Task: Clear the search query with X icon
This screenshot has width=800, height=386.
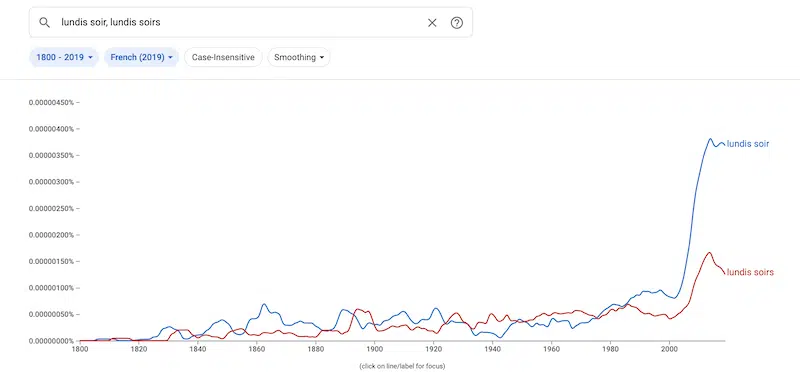Action: click(x=432, y=22)
